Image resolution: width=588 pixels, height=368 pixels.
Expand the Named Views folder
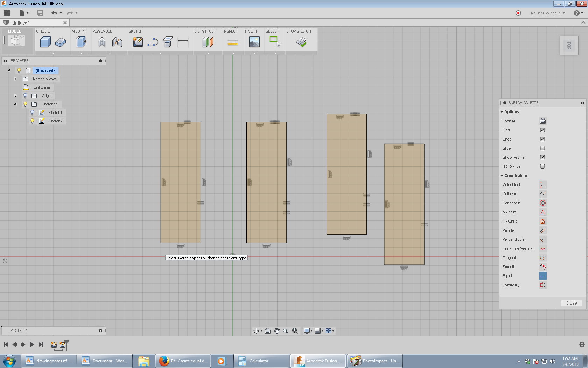(15, 79)
